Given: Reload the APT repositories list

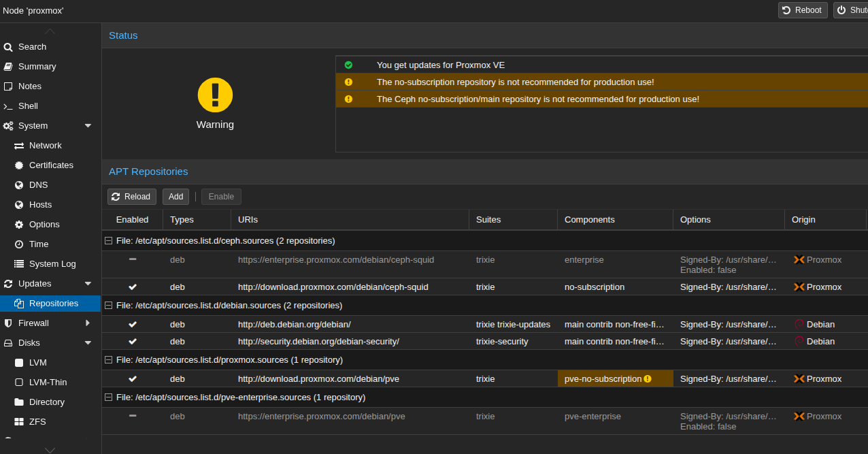Looking at the screenshot, I should (x=132, y=197).
